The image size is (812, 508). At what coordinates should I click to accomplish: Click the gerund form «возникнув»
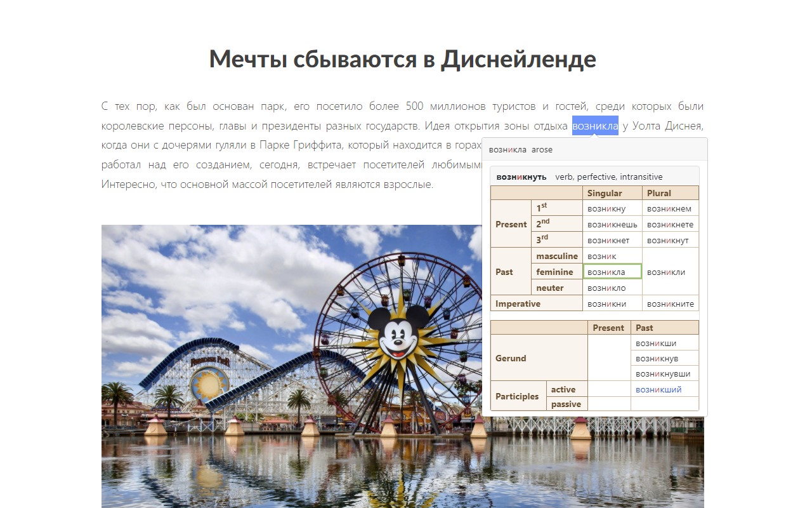(657, 358)
